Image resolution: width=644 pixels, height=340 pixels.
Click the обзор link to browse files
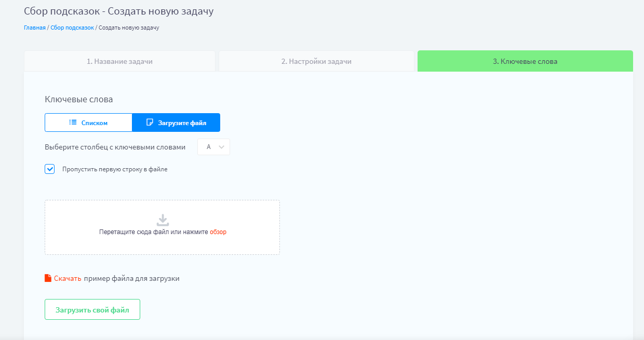click(x=218, y=232)
